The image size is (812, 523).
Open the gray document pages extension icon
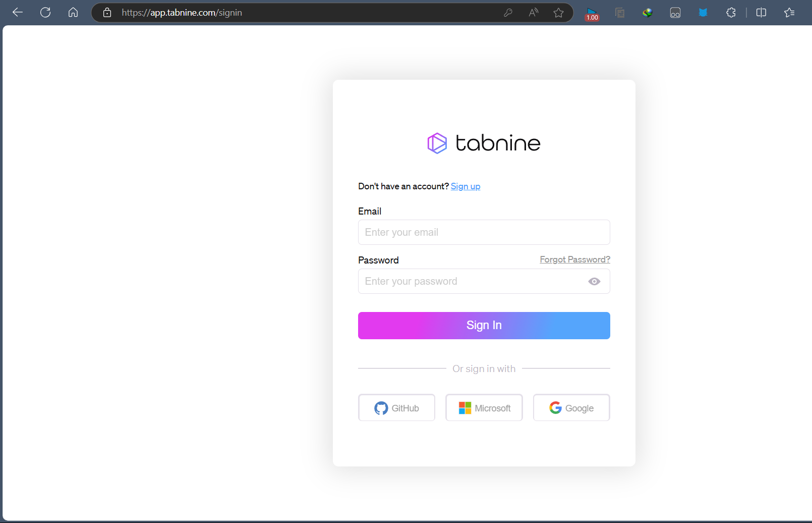click(620, 13)
